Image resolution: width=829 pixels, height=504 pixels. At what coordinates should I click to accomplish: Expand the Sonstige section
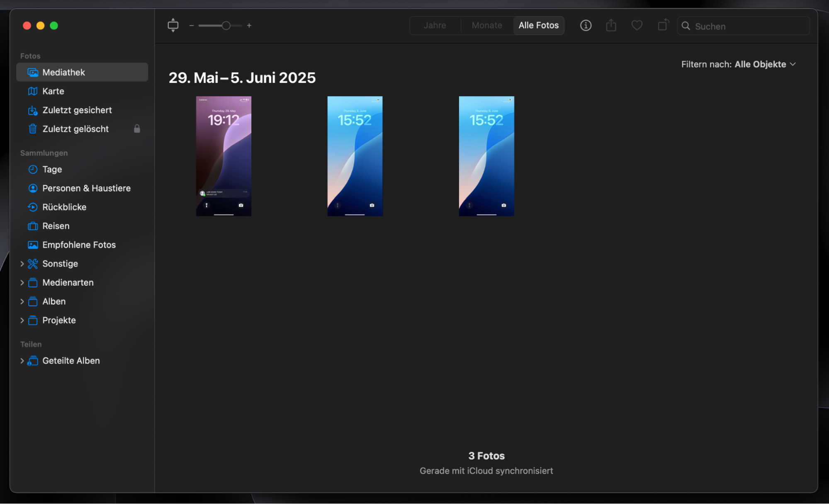coord(22,264)
